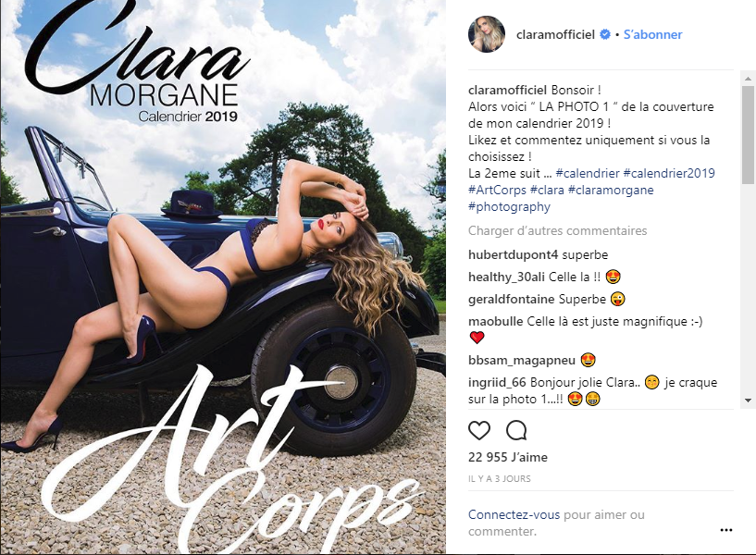Click the 22 955 J'aime likes count
The width and height of the screenshot is (756, 555).
(508, 457)
